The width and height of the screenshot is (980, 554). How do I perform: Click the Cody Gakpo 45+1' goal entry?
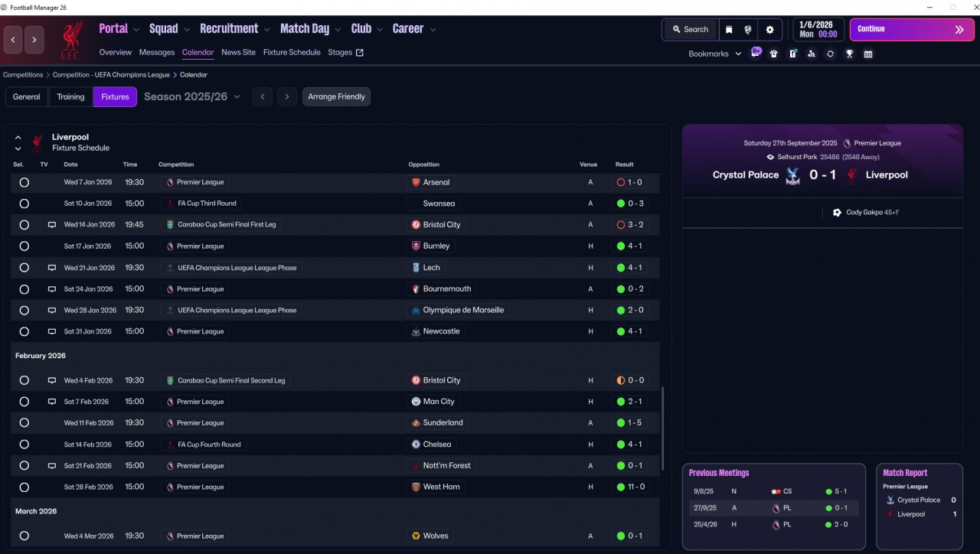tap(866, 213)
